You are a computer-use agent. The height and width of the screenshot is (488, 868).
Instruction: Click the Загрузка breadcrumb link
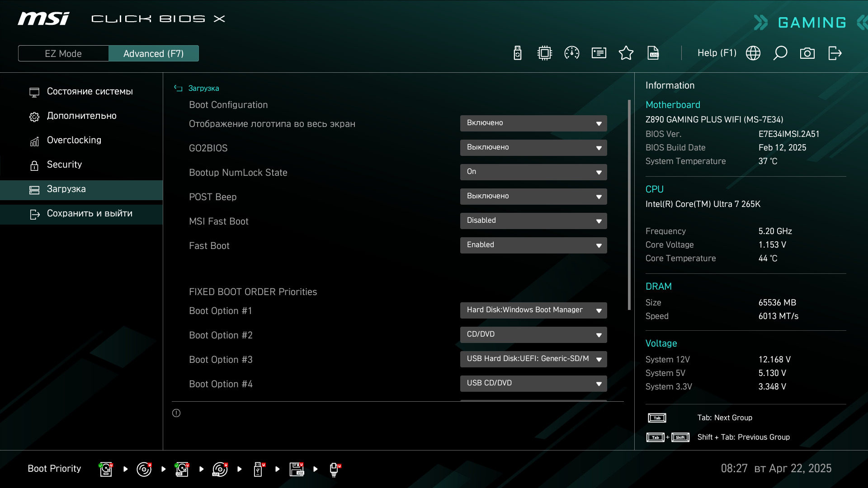point(203,88)
